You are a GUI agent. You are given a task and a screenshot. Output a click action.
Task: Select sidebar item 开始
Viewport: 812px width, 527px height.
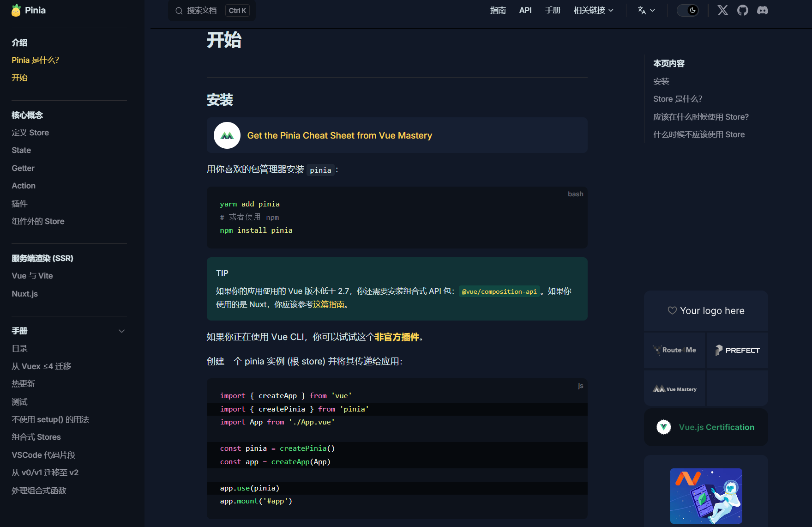pyautogui.click(x=19, y=78)
